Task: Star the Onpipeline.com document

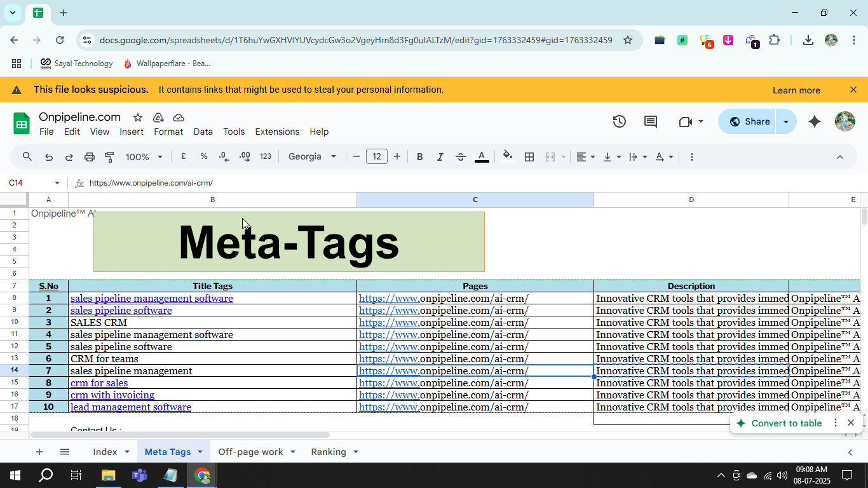Action: [x=138, y=118]
